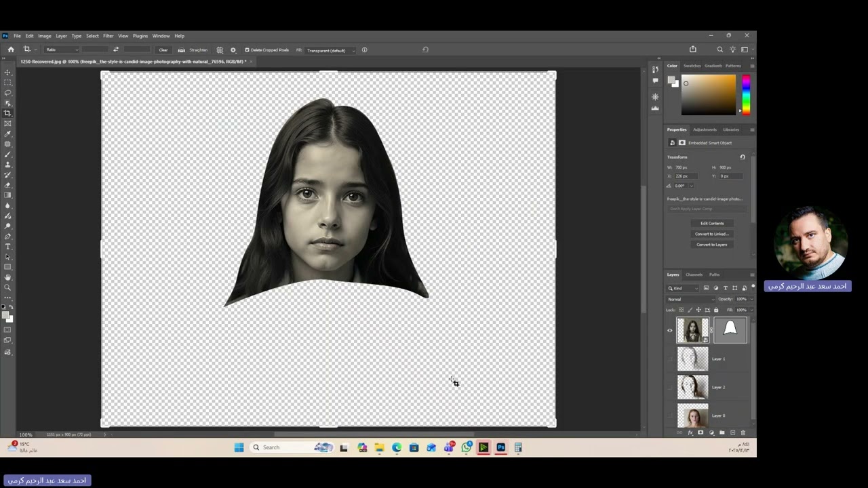Select the Lasso tool
The image size is (868, 488).
click(x=8, y=93)
